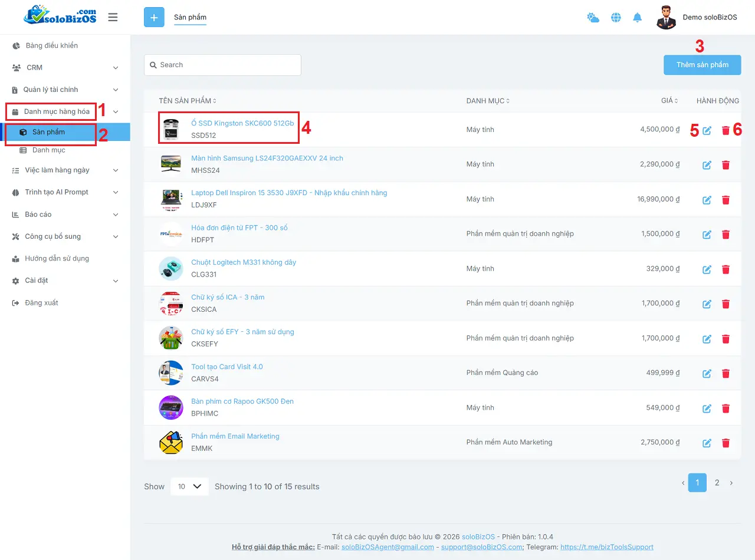Viewport: 755px width, 560px height.
Task: Edit the Phần mềm Email Marketing row
Action: click(x=707, y=443)
